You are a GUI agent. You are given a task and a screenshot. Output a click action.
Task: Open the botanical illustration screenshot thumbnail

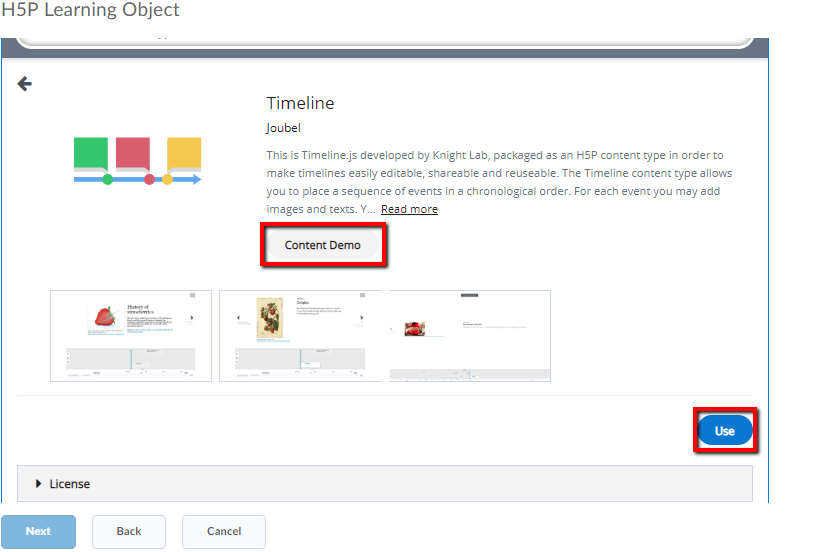300,336
